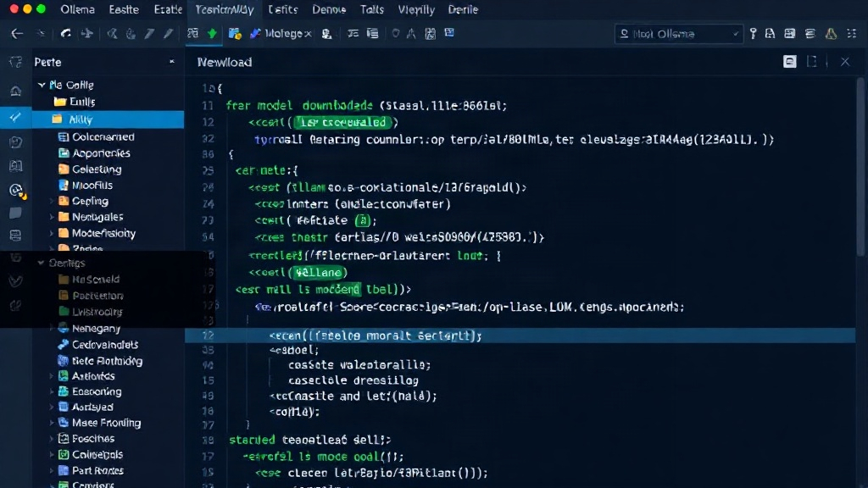Open the Ollama model dropdown
The height and width of the screenshot is (488, 868).
tap(679, 34)
